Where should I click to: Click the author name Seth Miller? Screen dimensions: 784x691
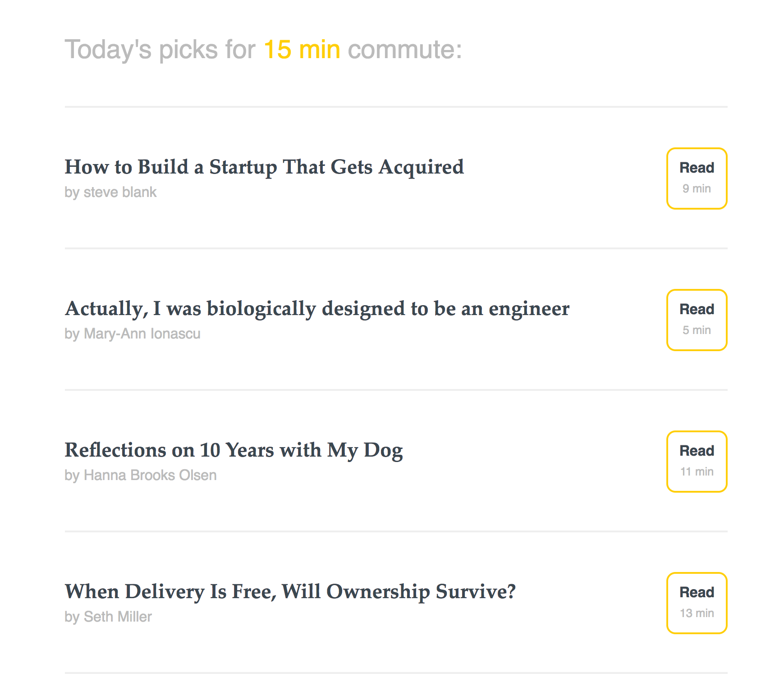(108, 617)
